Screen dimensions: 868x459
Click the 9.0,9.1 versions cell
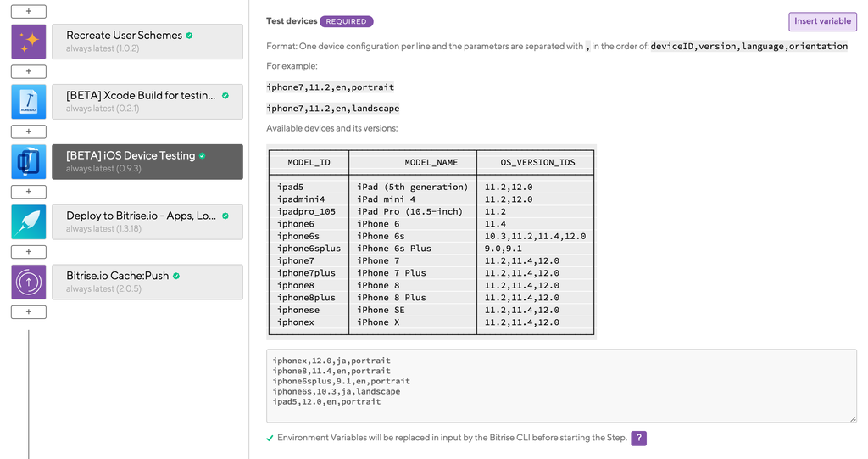point(504,249)
